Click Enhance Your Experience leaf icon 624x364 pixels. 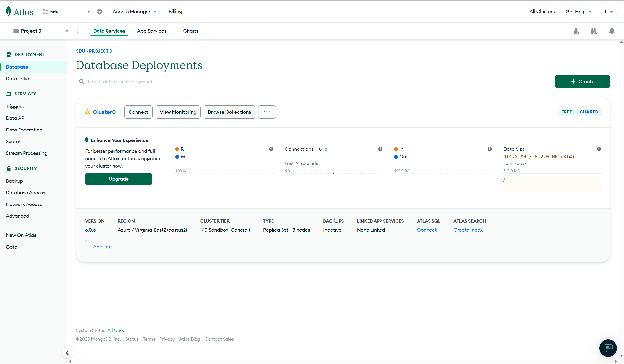[x=87, y=140]
